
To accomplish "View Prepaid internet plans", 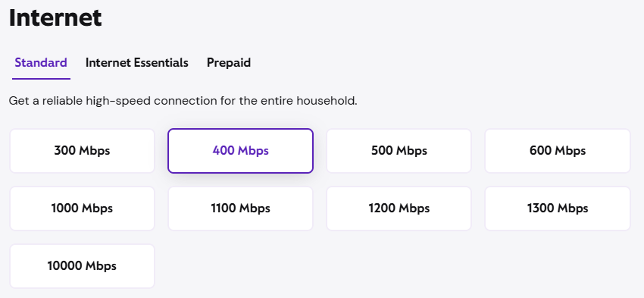I will click(229, 63).
